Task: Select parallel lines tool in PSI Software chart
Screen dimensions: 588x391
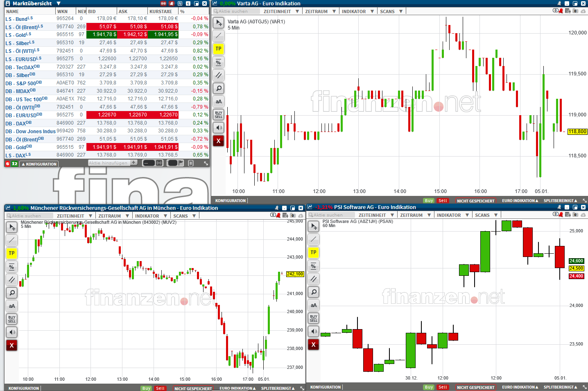Action: [314, 279]
